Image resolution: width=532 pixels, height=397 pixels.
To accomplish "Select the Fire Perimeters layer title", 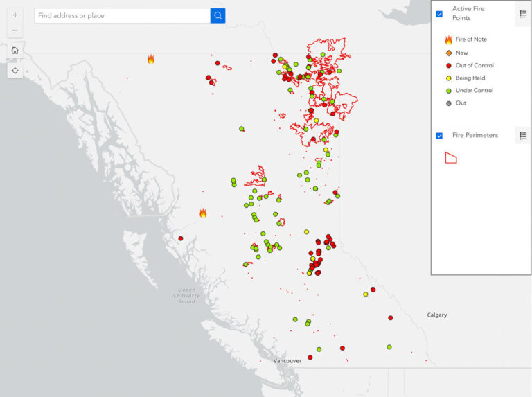I will point(475,135).
